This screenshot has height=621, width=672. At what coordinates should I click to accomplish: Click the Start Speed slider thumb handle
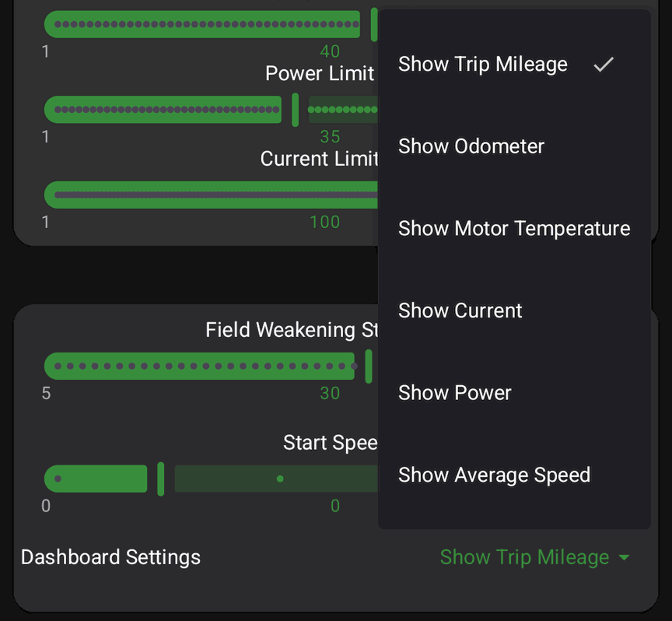pyautogui.click(x=161, y=479)
